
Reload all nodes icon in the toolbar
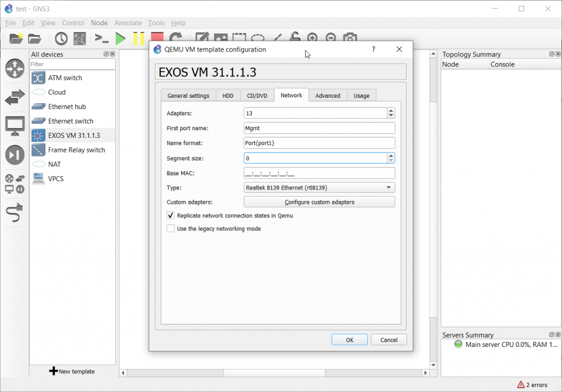[x=176, y=37]
